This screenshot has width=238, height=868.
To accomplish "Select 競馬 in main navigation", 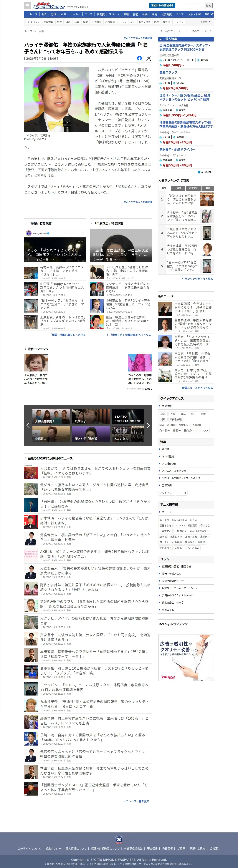I will pos(154,14).
